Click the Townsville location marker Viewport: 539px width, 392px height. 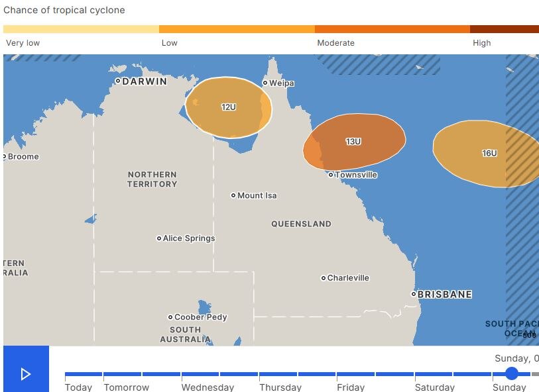[x=330, y=174]
